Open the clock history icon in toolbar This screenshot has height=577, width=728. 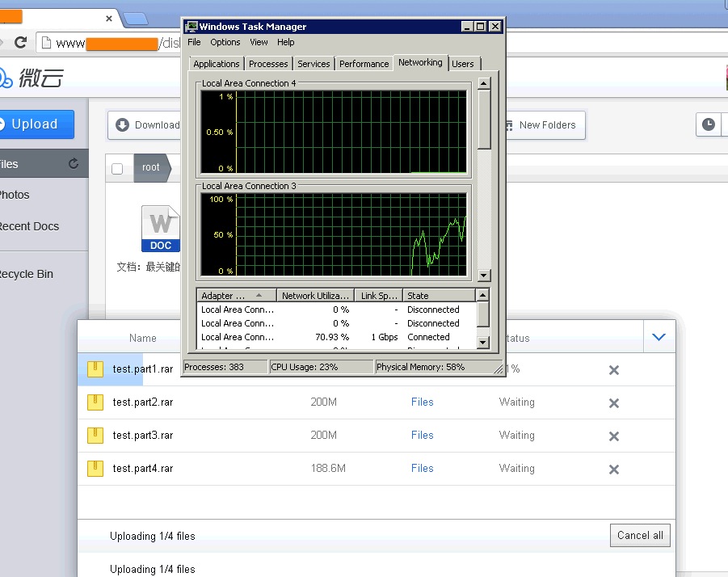708,124
